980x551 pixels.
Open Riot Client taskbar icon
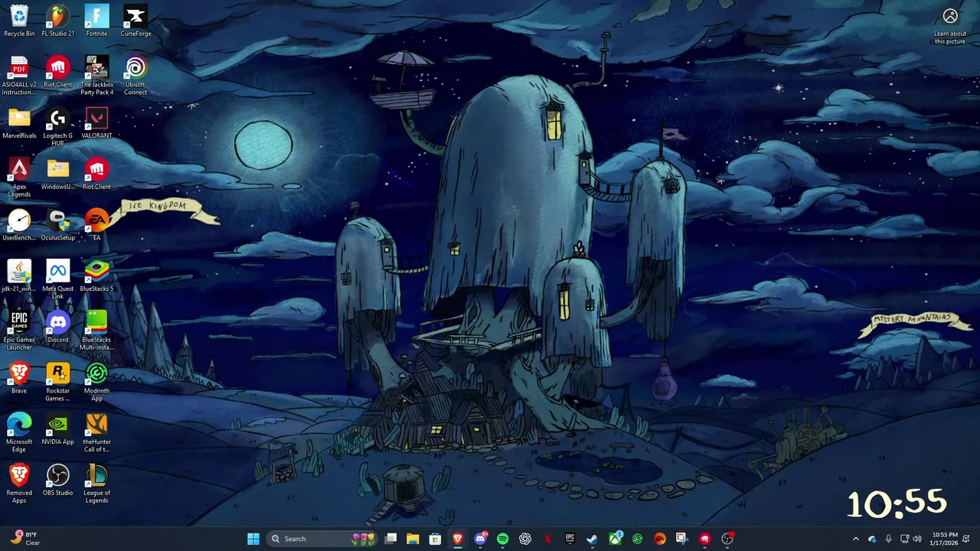(704, 539)
